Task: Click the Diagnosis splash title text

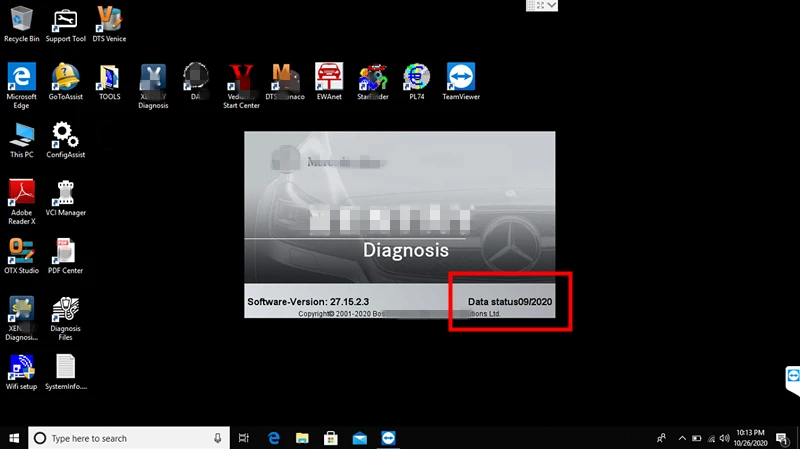Action: click(x=406, y=250)
